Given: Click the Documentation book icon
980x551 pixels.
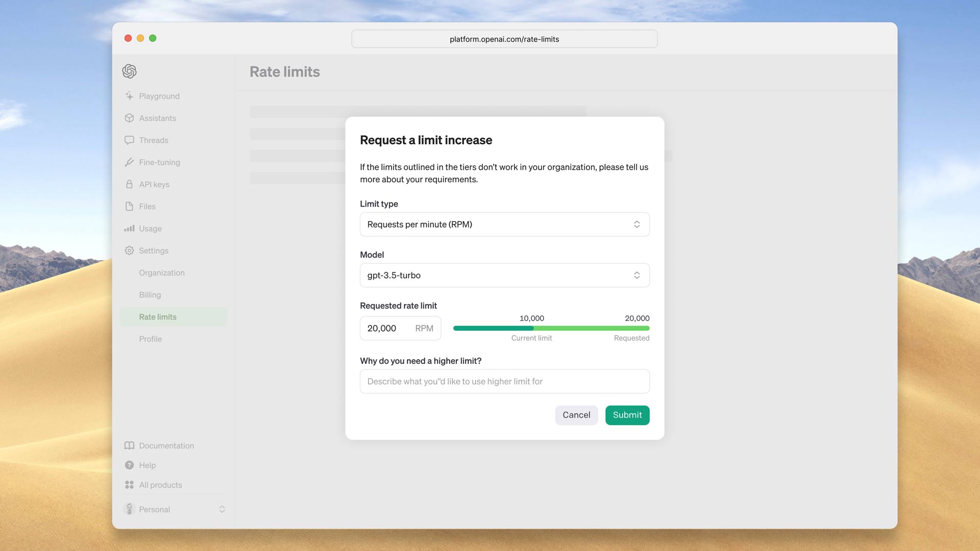Looking at the screenshot, I should (x=129, y=445).
